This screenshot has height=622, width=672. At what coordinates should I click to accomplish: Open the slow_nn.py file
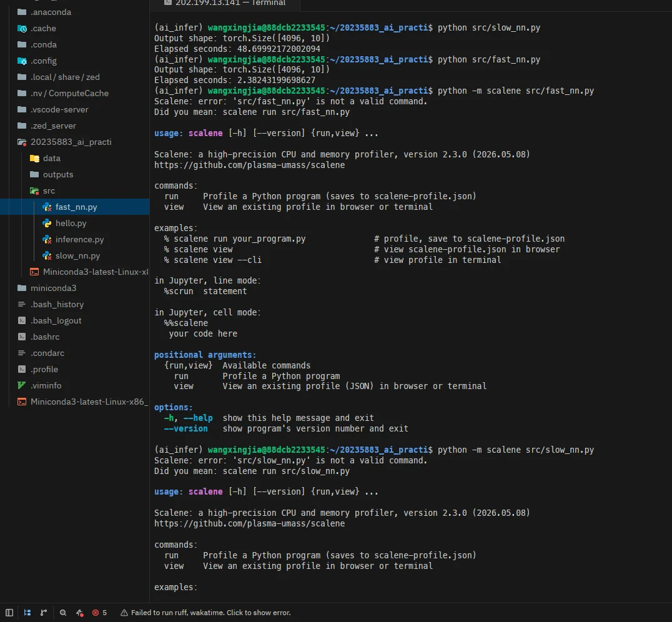74,256
